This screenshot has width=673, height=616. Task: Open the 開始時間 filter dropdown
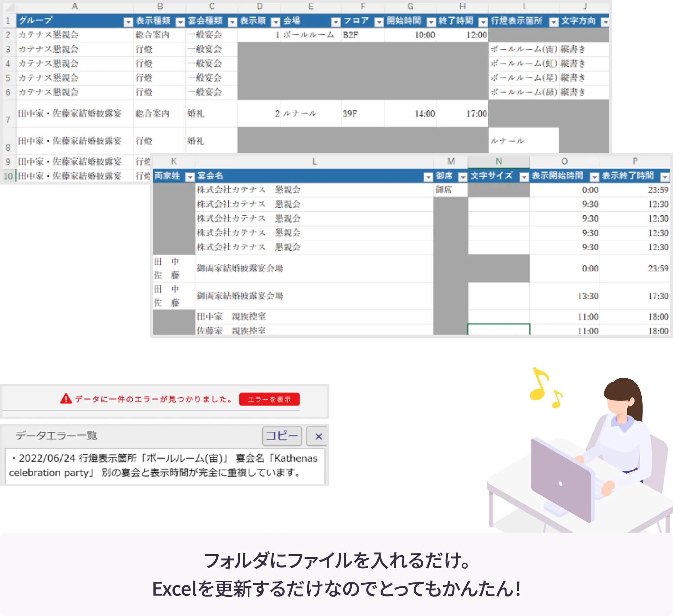[431, 22]
